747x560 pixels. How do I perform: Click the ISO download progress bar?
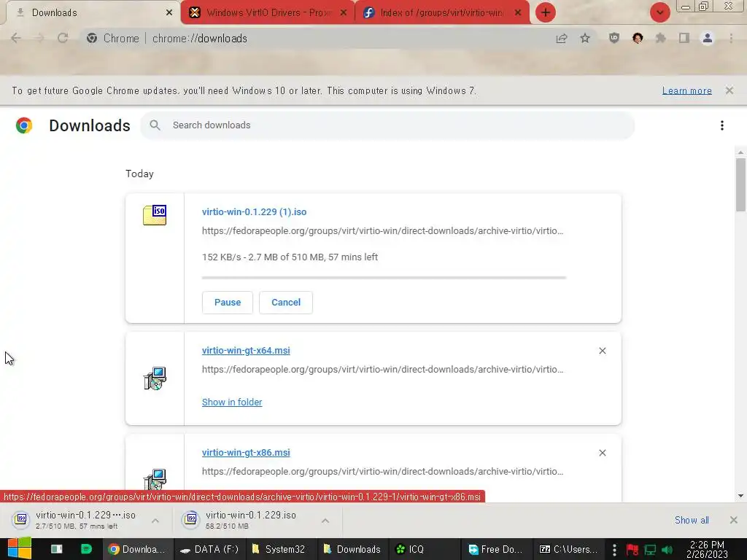(384, 277)
